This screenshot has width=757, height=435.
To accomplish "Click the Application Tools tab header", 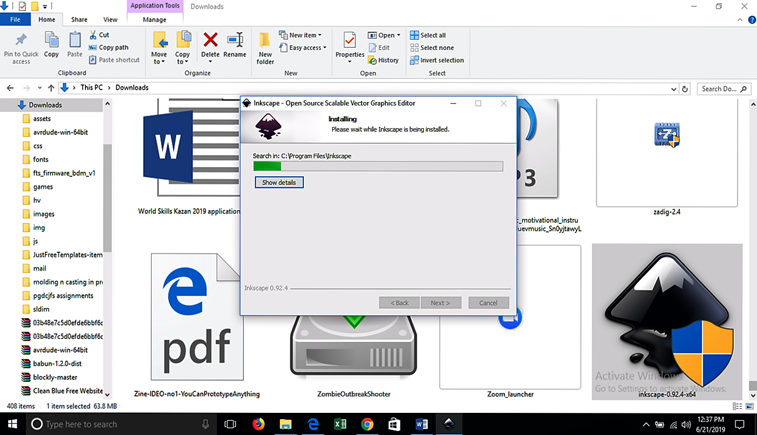I will point(154,6).
